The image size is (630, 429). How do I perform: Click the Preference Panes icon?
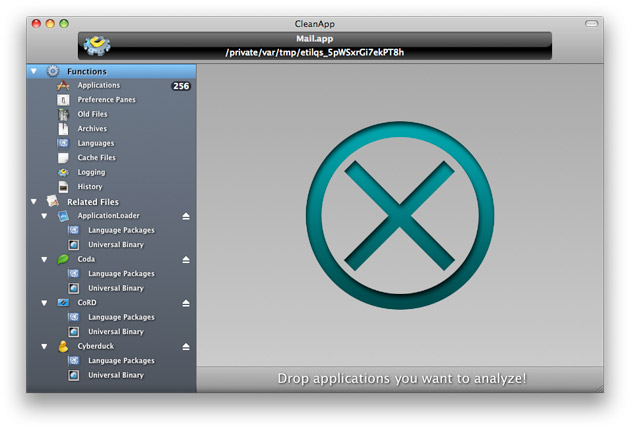[x=63, y=100]
